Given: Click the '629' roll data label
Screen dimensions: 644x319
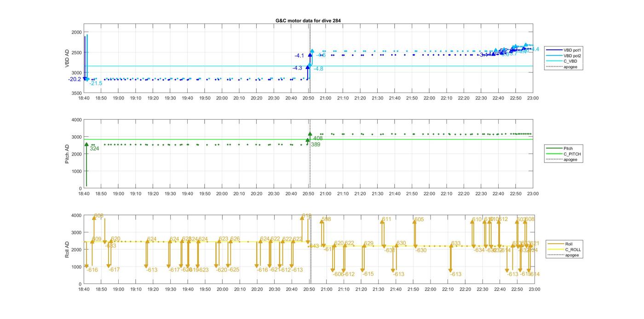Looking at the screenshot, I should [x=368, y=243].
